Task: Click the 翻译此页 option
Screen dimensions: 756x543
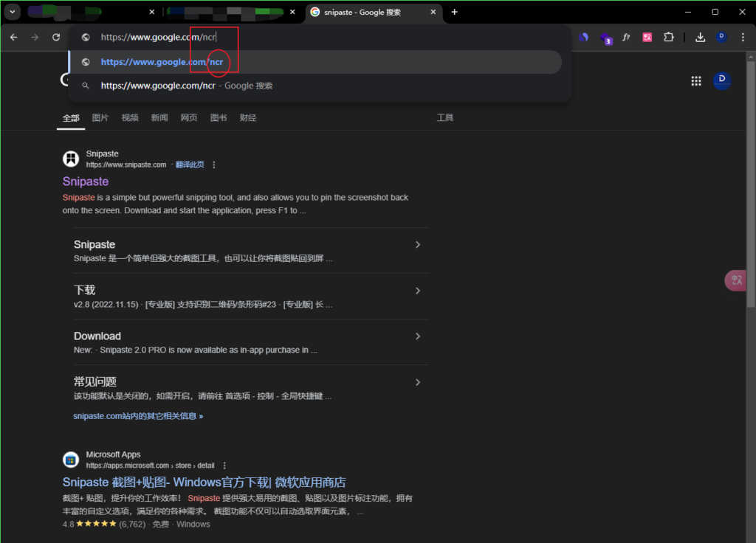Action: click(190, 164)
